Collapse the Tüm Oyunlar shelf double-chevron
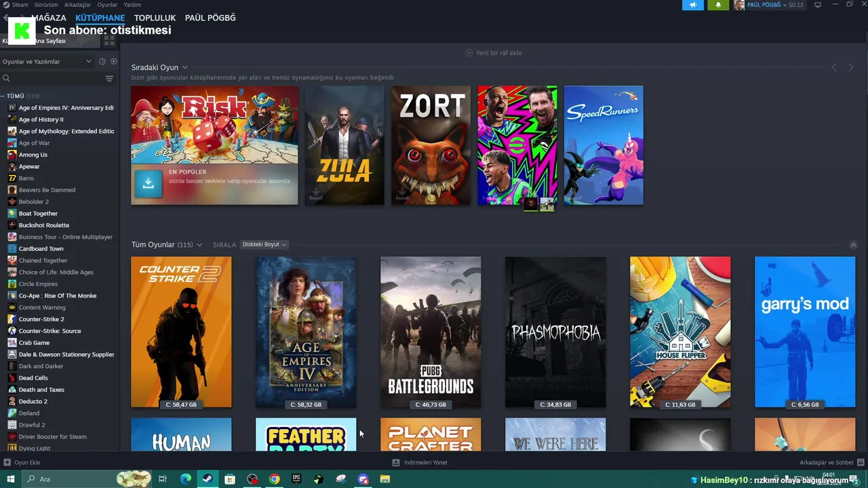 coord(853,245)
